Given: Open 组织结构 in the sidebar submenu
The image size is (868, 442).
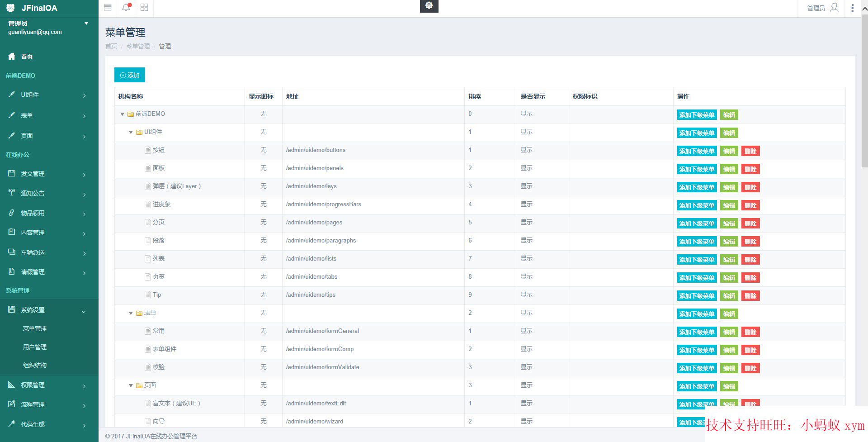Looking at the screenshot, I should click(x=35, y=365).
